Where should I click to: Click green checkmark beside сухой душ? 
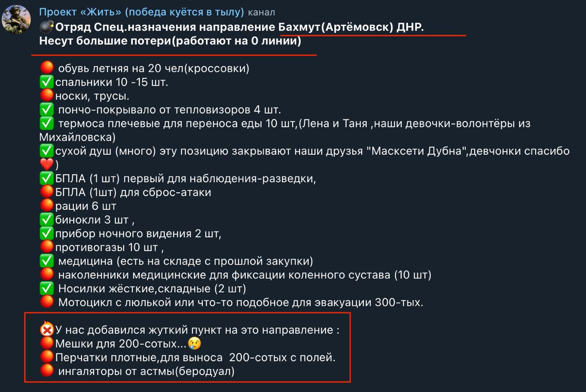[x=47, y=151]
